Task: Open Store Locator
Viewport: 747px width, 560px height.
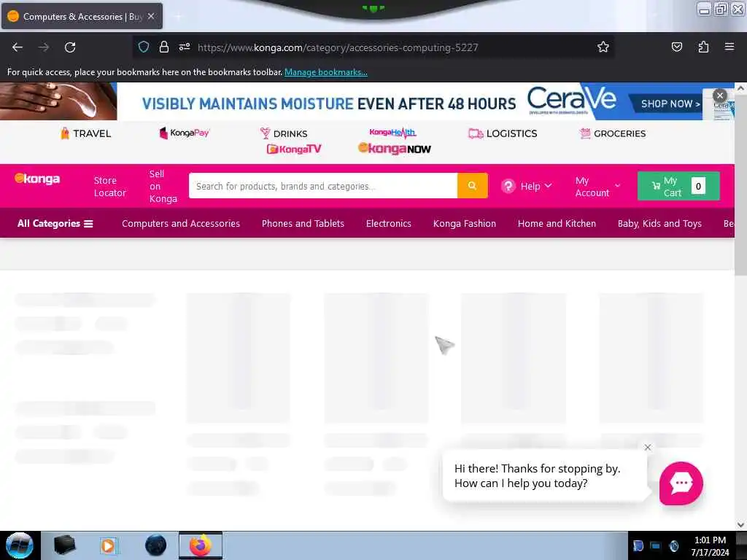Action: 109,186
